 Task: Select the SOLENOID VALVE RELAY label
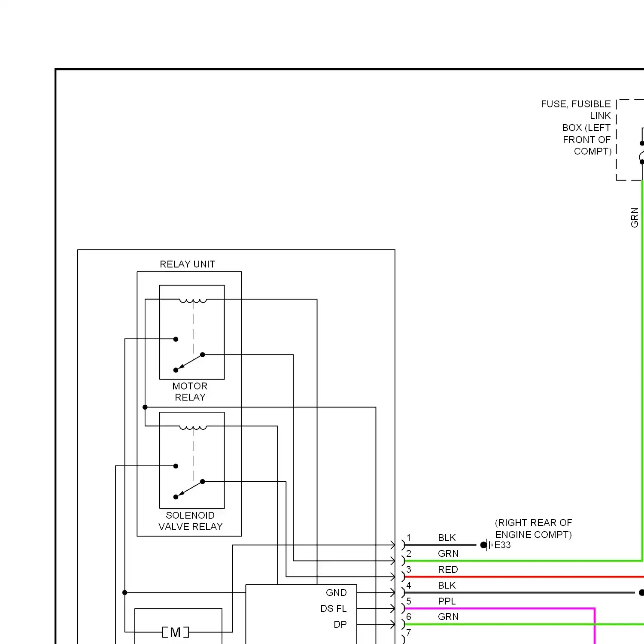pyautogui.click(x=190, y=521)
